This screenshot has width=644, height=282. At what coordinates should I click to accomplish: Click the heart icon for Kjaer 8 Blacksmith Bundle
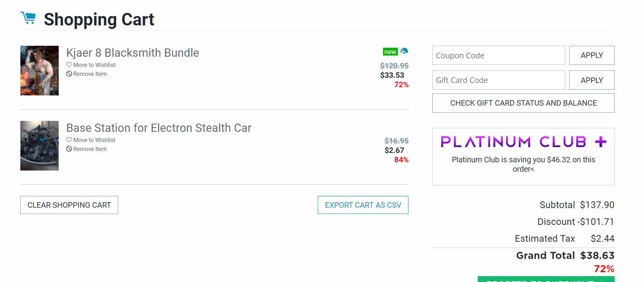(69, 65)
